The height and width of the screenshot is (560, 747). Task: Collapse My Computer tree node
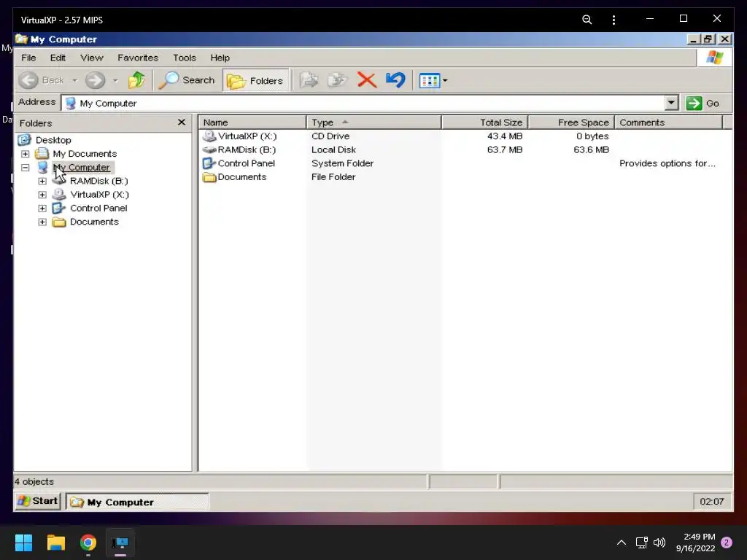[26, 168]
